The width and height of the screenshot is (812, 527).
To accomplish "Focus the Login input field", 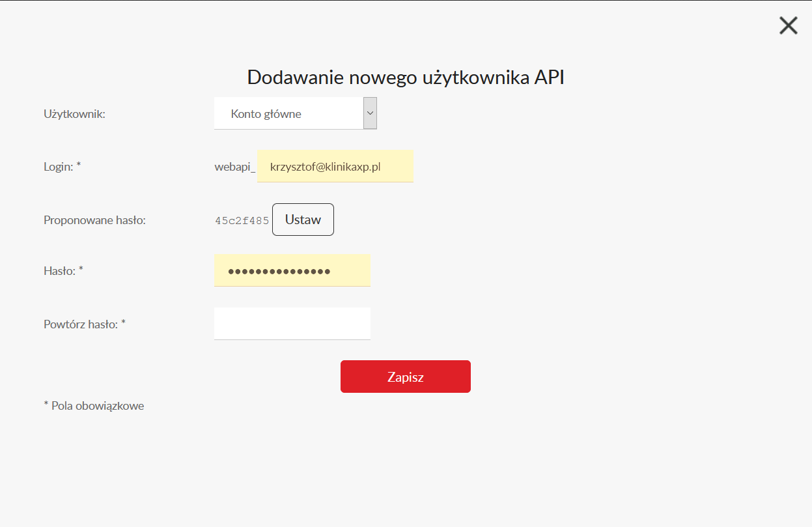I will 335,166.
